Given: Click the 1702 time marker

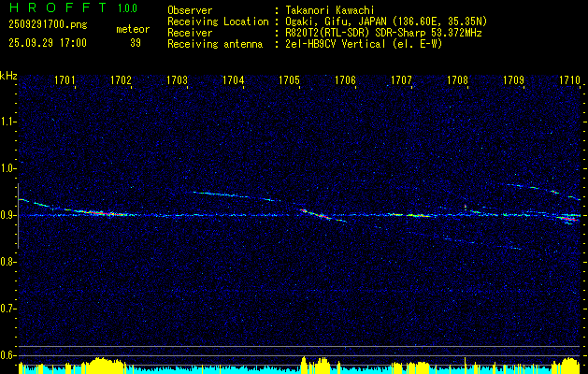Looking at the screenshot, I should [x=122, y=80].
